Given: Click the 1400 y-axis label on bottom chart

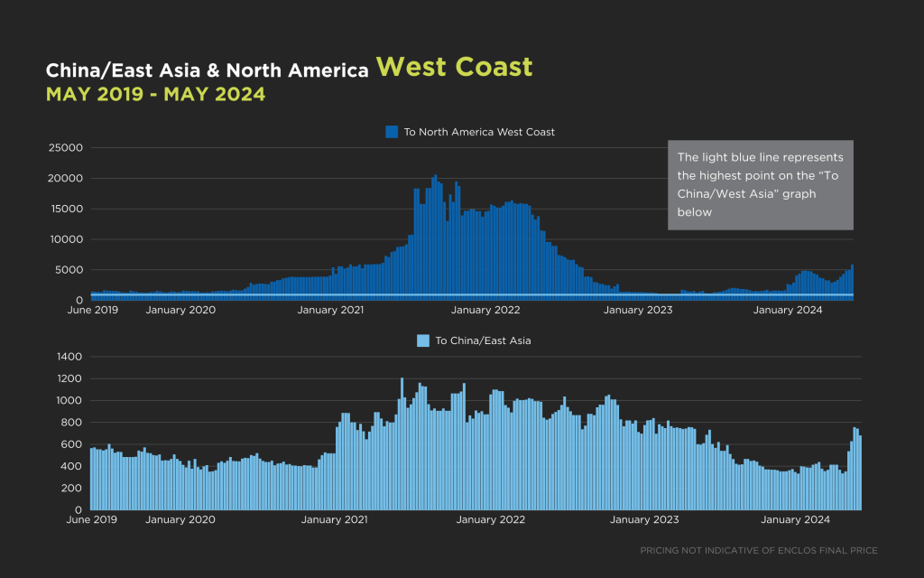Looking at the screenshot, I should (x=69, y=357).
